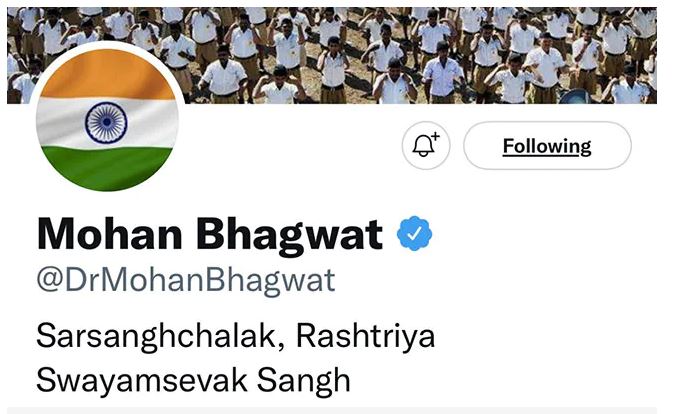The width and height of the screenshot is (677, 414).
Task: Click the word Mohan in the display name
Action: click(110, 234)
